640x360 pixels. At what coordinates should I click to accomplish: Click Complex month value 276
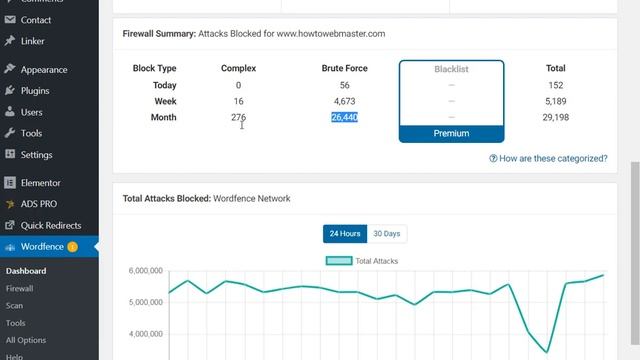pos(238,117)
